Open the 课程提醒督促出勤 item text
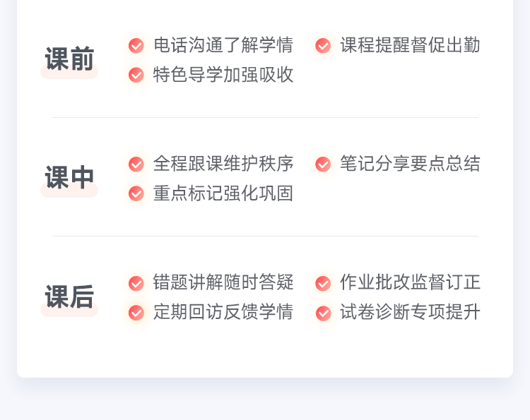Screen dimensions: 530x420 [410, 45]
